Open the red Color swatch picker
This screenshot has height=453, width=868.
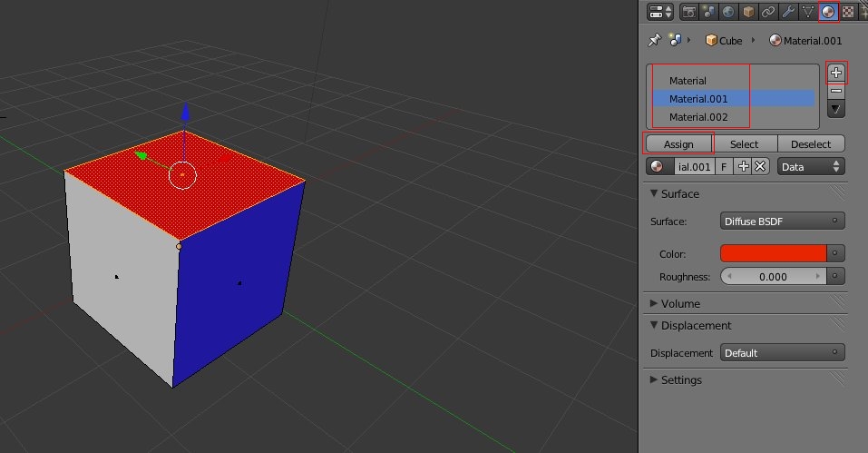pos(773,253)
